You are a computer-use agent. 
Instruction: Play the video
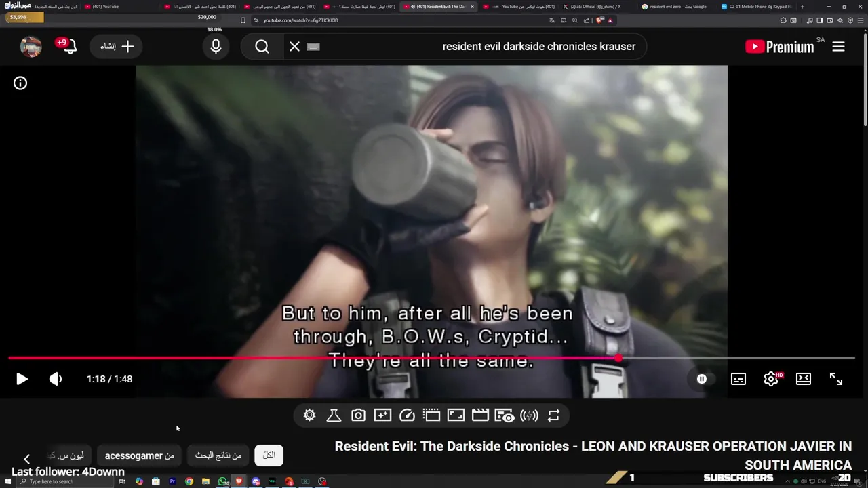pos(22,379)
